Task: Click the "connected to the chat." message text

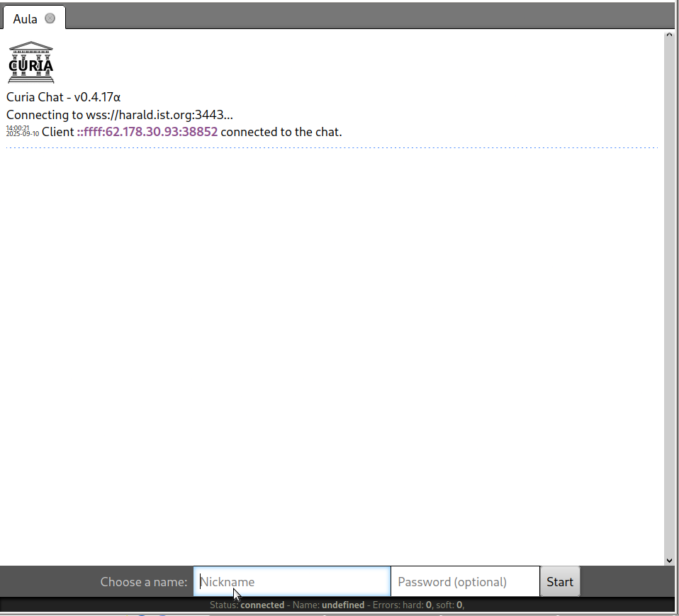Action: pos(281,132)
